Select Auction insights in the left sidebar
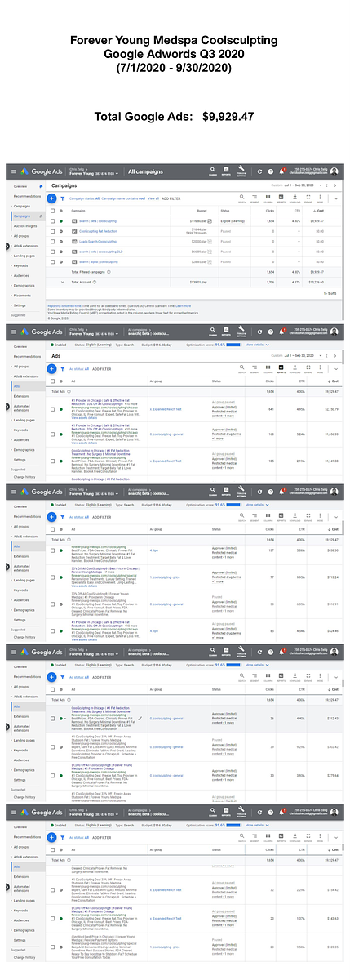Image resolution: width=350 pixels, height=980 pixels. (27, 226)
